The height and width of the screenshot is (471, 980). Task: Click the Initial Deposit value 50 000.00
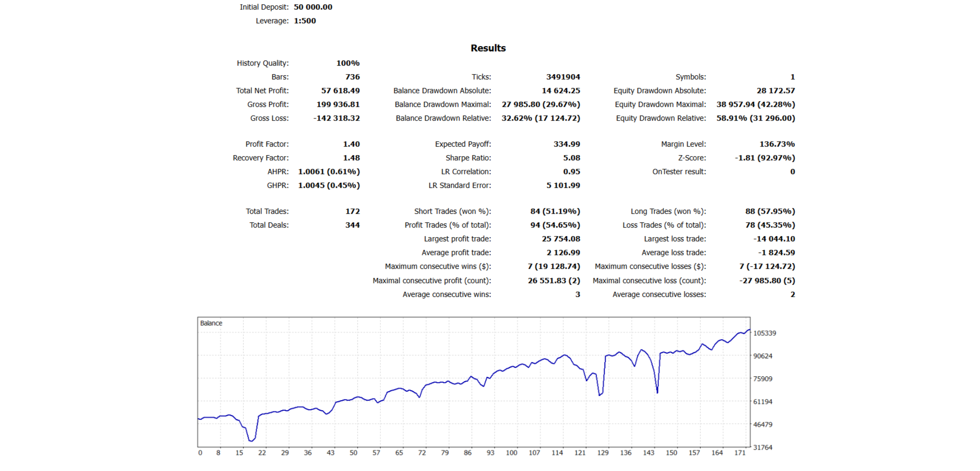tap(313, 7)
